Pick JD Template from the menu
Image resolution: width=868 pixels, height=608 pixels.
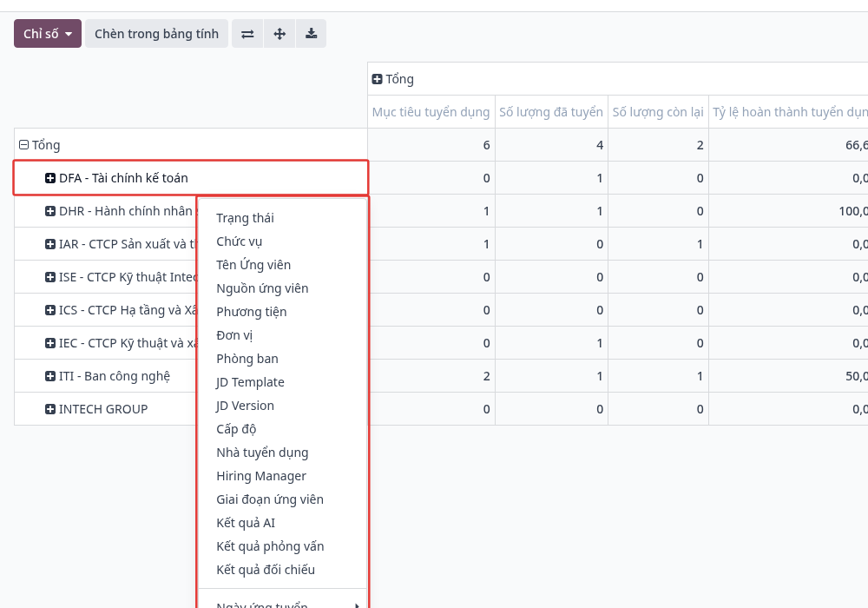pos(282,382)
